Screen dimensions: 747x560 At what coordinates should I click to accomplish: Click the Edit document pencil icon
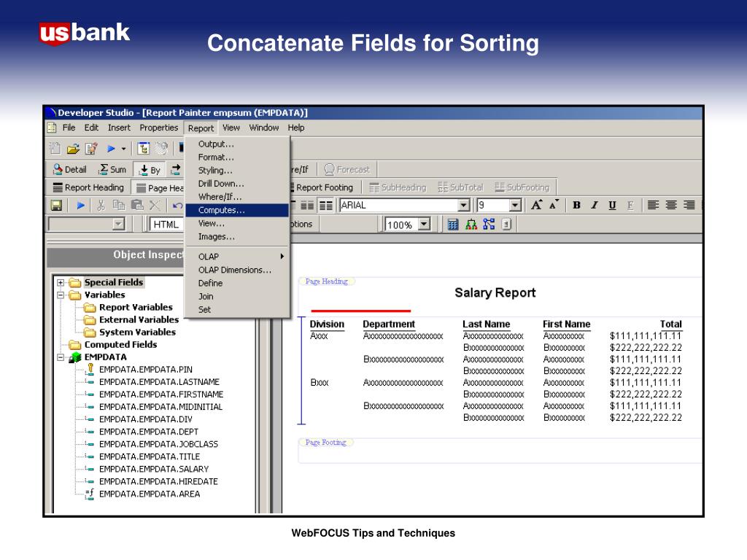[91, 149]
